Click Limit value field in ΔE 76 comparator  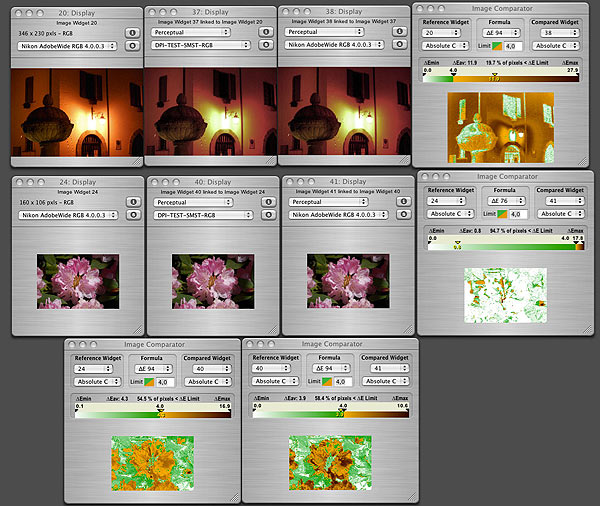[518, 214]
